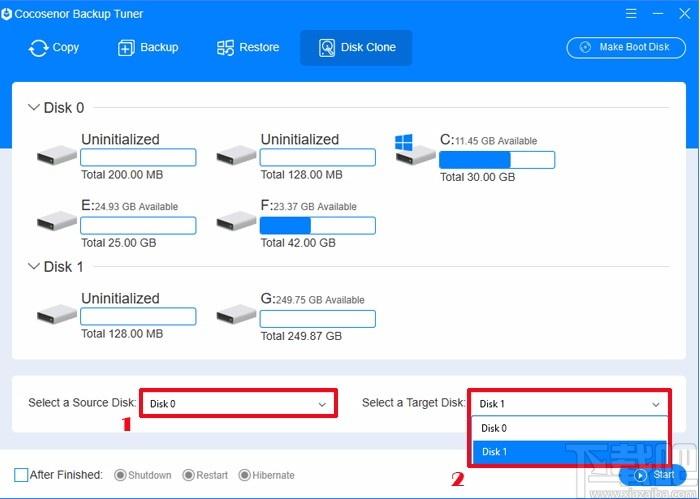Click the Cocosenor app logo icon

(6, 14)
